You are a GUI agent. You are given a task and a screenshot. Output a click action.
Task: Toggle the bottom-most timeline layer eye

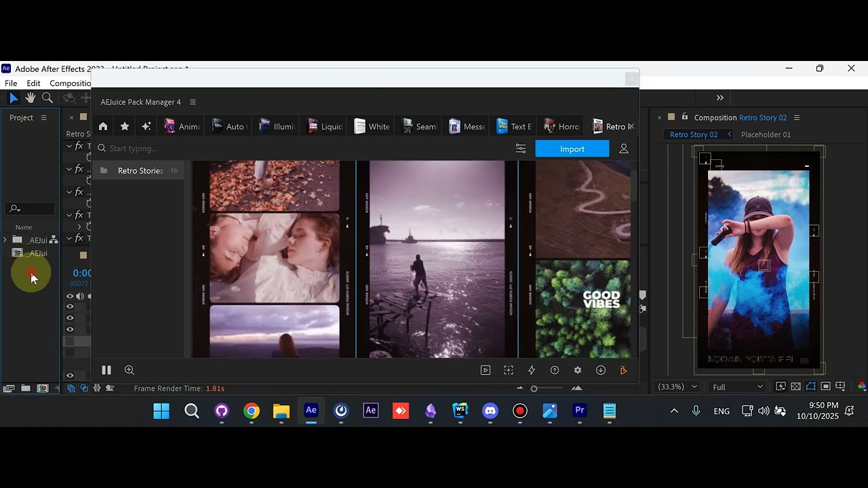tap(70, 375)
